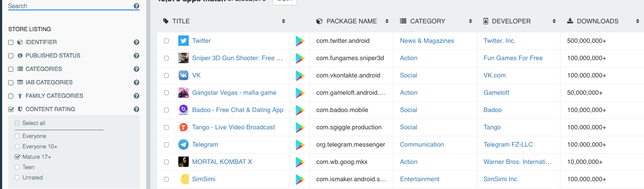Open the Telegram FZ-LLC developer link

click(508, 144)
